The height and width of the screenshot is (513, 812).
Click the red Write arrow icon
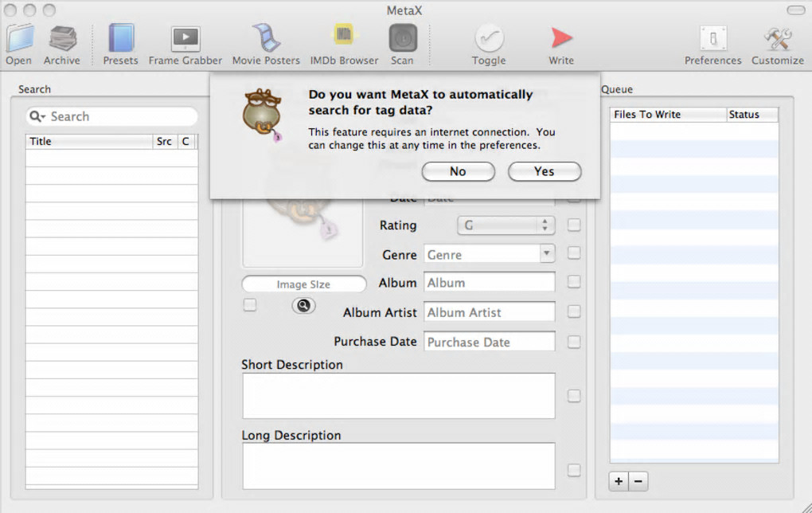561,37
